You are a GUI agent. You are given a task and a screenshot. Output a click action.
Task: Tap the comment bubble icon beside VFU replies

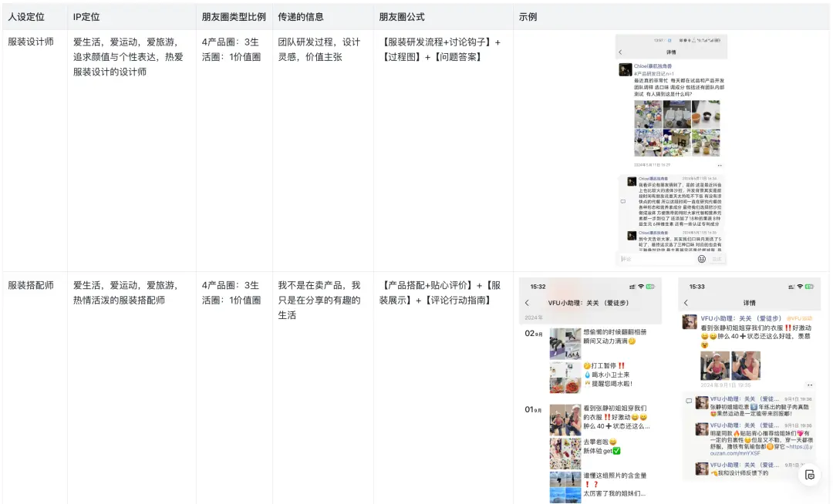pos(690,399)
